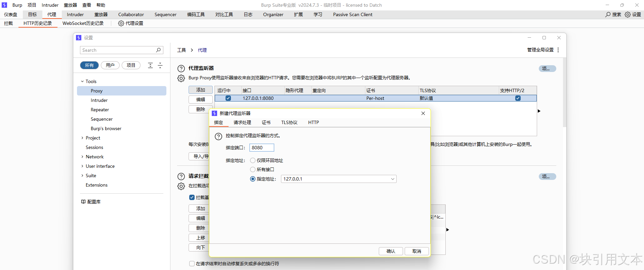The height and width of the screenshot is (270, 644).
Task: Show all settings with the 所有 filter
Action: [89, 65]
